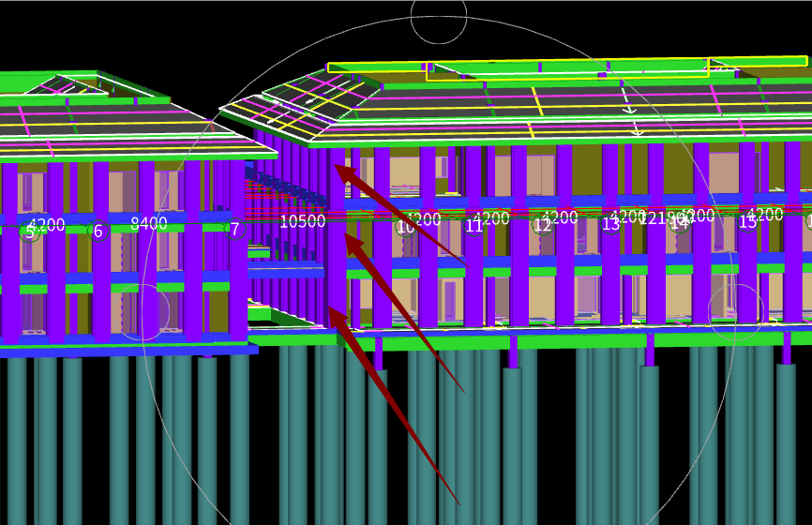Image resolution: width=812 pixels, height=525 pixels.
Task: Select grid axis bubble 13
Action: point(610,224)
